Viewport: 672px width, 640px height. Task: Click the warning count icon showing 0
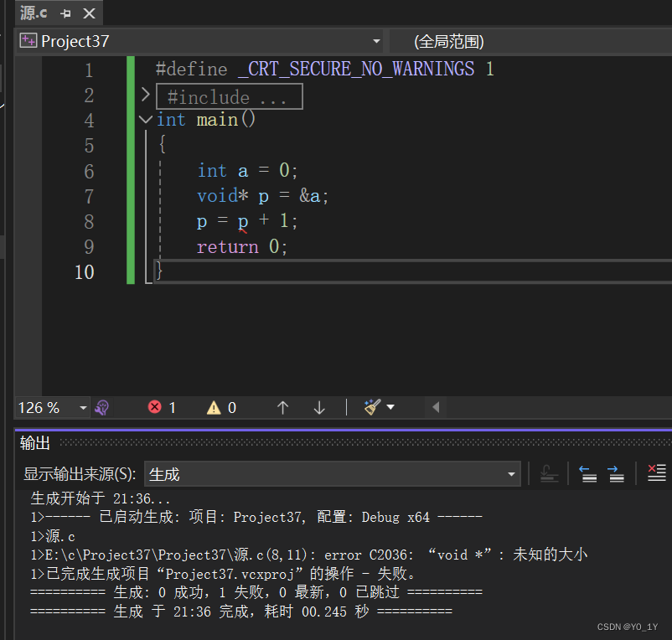214,407
